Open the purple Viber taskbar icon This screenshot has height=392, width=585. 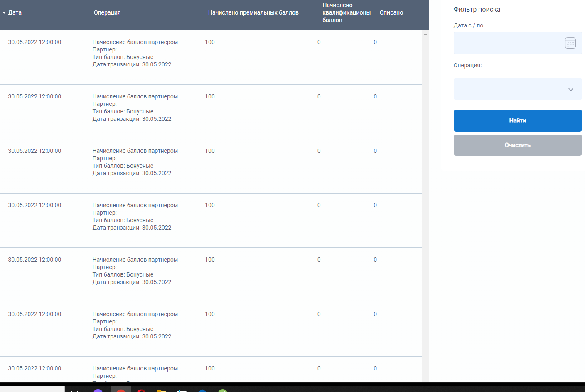pos(98,390)
